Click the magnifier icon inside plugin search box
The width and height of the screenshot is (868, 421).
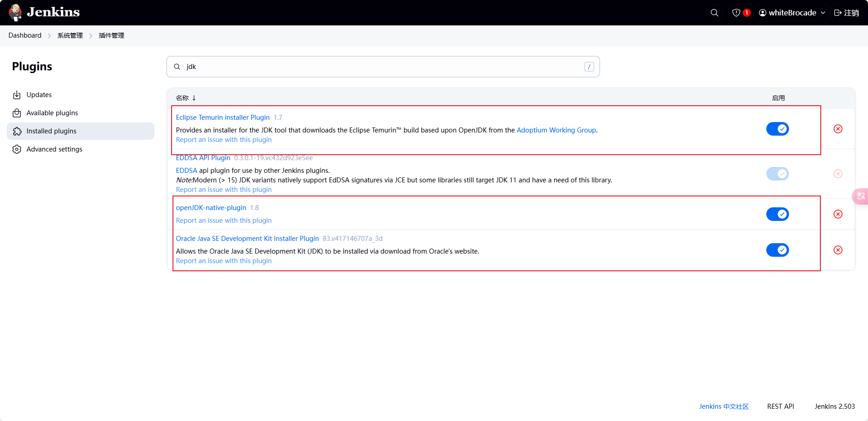coord(177,67)
